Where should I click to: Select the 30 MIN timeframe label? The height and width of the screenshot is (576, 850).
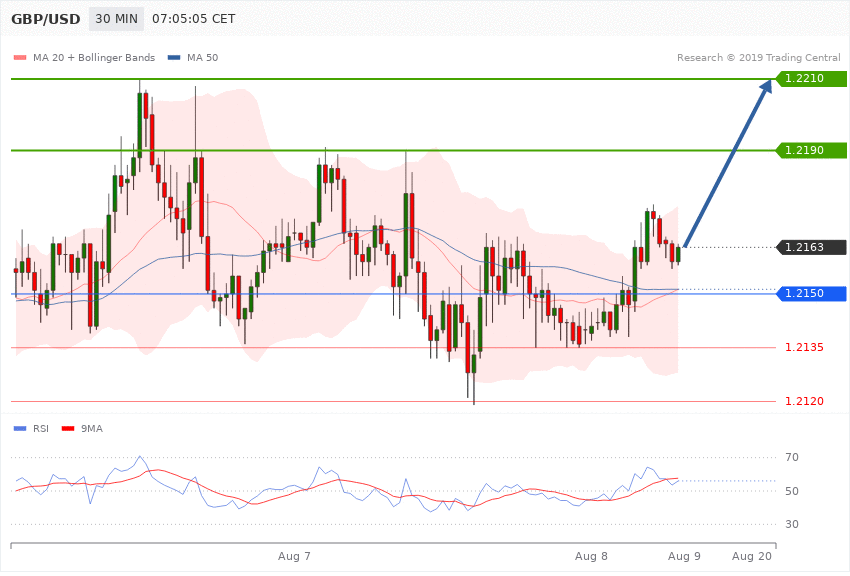pyautogui.click(x=117, y=19)
